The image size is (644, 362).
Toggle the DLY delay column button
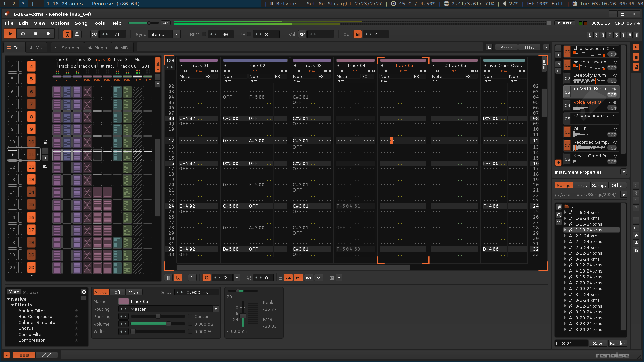click(x=308, y=278)
